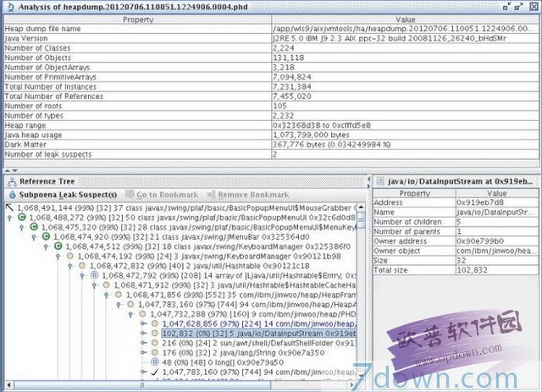Click the Subpoena Leak Suspect(s) water drop icon

coord(13,195)
